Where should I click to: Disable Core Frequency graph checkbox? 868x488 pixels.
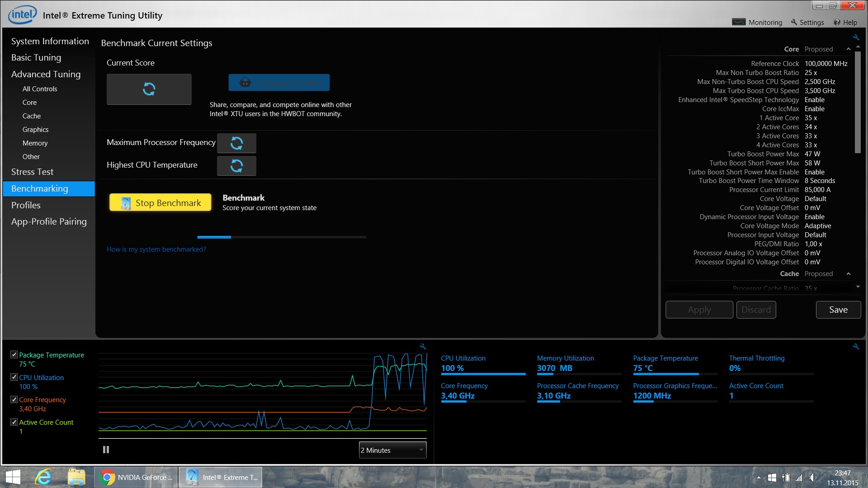(x=14, y=399)
